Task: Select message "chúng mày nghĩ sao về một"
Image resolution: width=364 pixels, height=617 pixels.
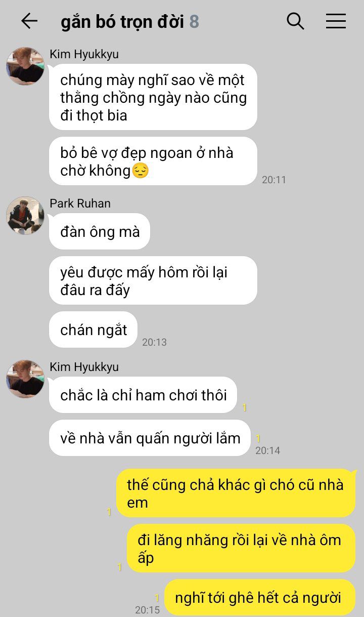Action: pyautogui.click(x=153, y=98)
